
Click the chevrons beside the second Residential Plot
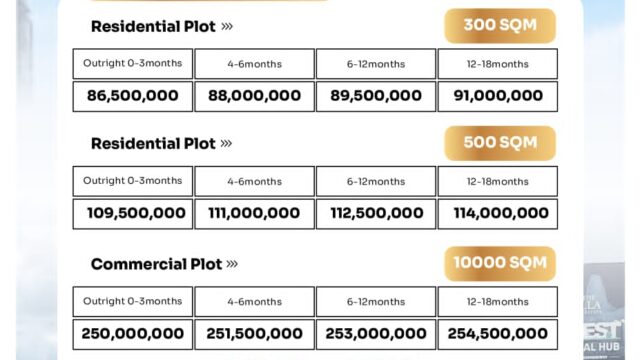pyautogui.click(x=226, y=143)
